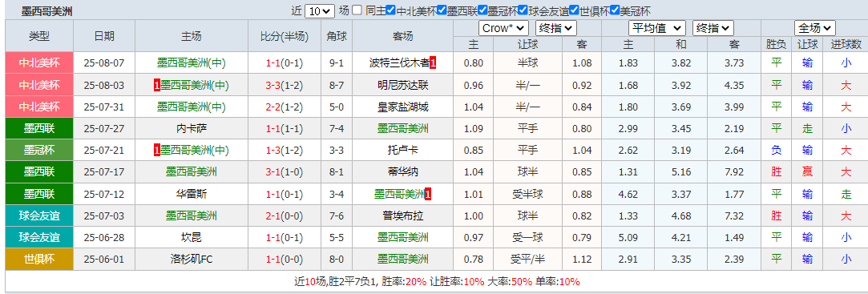The image size is (868, 294).
Task: Open the 皇家盐湖城 team link
Action: pyautogui.click(x=402, y=107)
